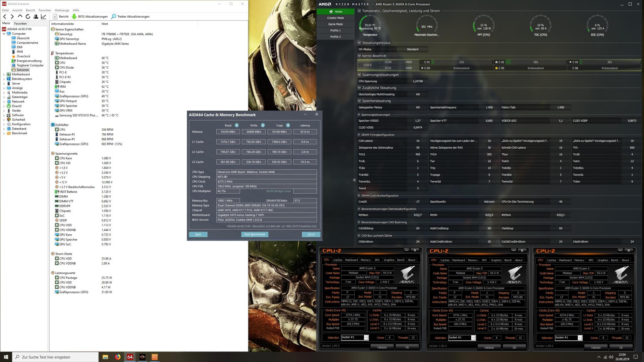The width and height of the screenshot is (644, 362).
Task: Click Copy info icon in benchmark window
Action: [288, 125]
